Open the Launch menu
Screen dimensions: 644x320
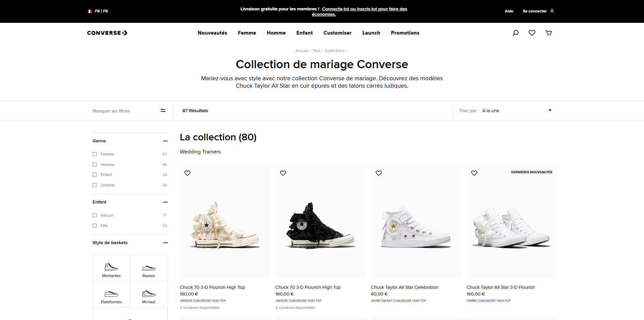[x=371, y=33]
